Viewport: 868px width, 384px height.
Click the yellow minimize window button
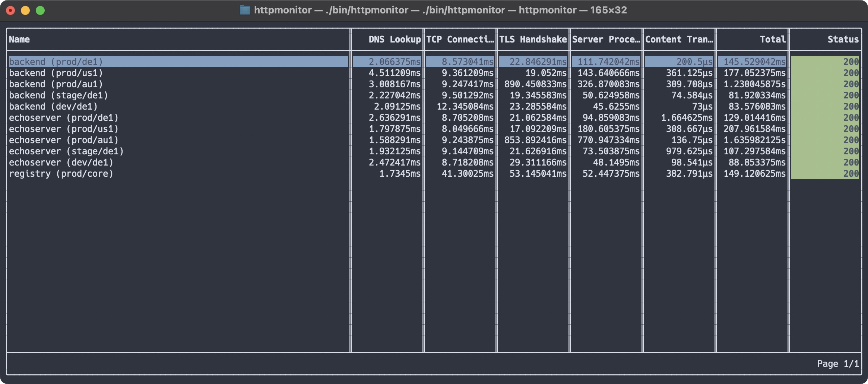pyautogui.click(x=25, y=10)
